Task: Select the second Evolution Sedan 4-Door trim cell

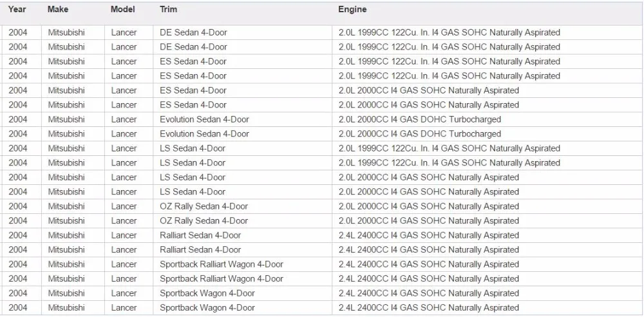Action: 242,133
